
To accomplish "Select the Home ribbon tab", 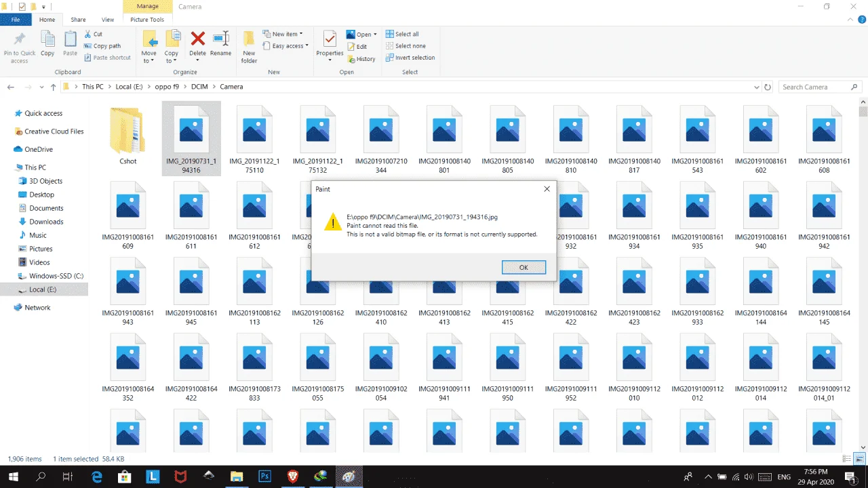I will (x=47, y=20).
